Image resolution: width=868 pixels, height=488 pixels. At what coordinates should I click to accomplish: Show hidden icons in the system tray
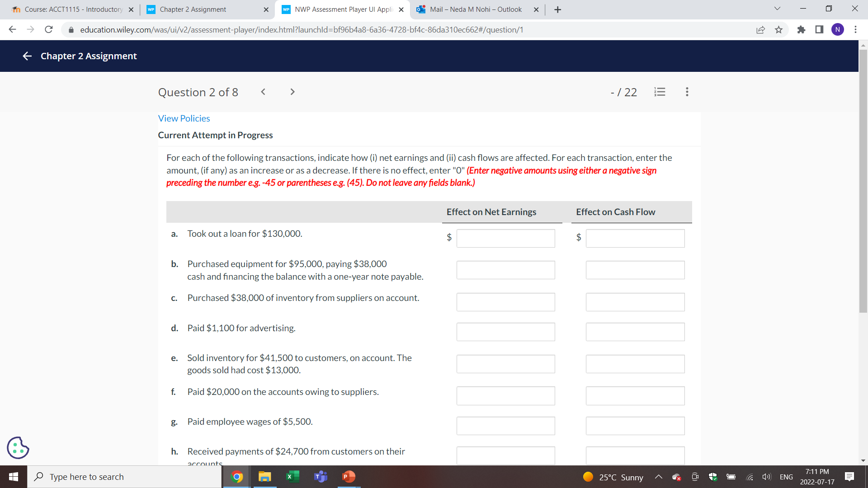[x=659, y=477]
